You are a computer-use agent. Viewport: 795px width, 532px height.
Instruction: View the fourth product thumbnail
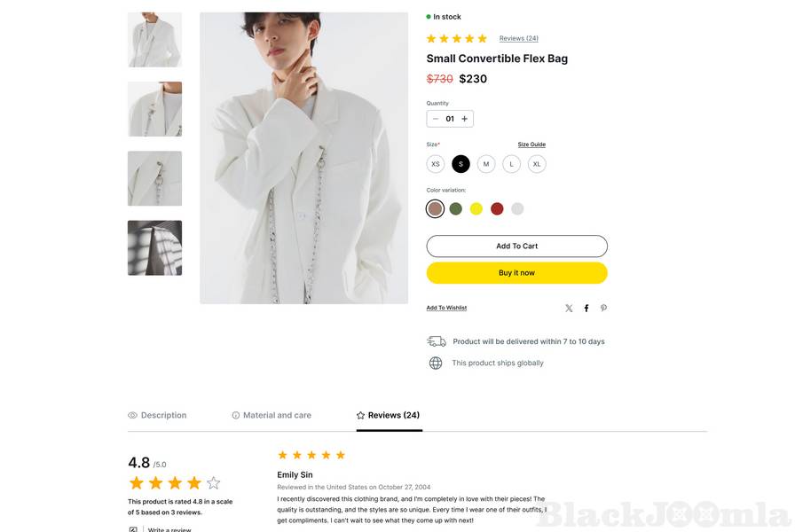[x=154, y=247]
